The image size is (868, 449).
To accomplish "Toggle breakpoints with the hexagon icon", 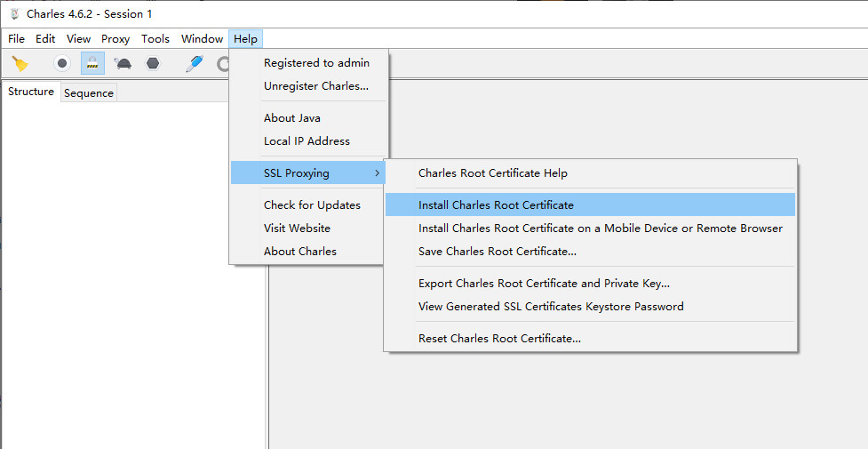I will (x=153, y=64).
